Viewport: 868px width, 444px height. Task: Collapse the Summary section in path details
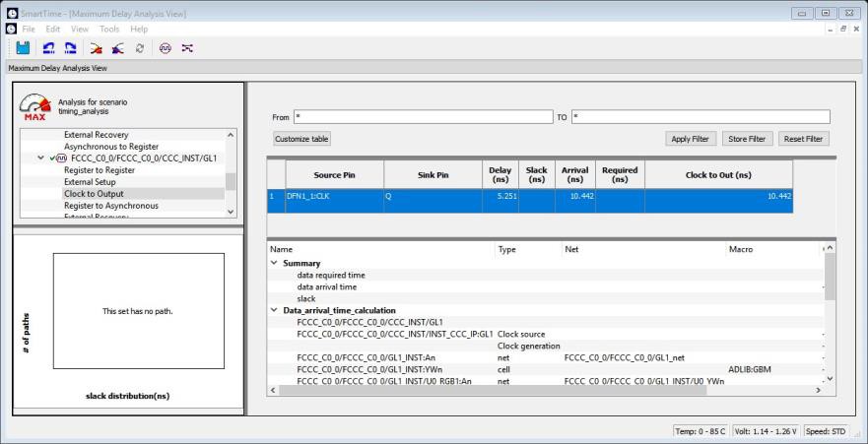[x=274, y=263]
